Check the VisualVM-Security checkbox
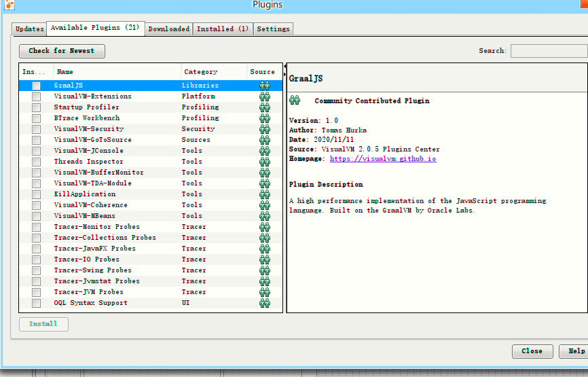The image size is (588, 377). click(37, 130)
